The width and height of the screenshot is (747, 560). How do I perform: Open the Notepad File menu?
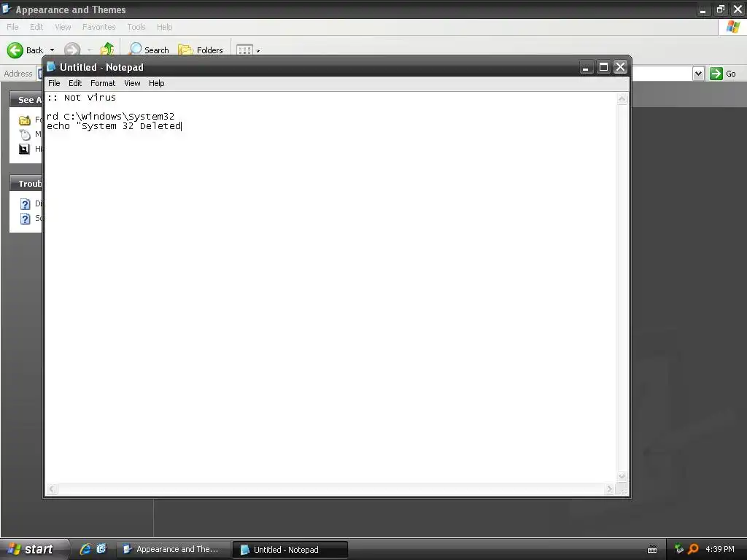54,83
